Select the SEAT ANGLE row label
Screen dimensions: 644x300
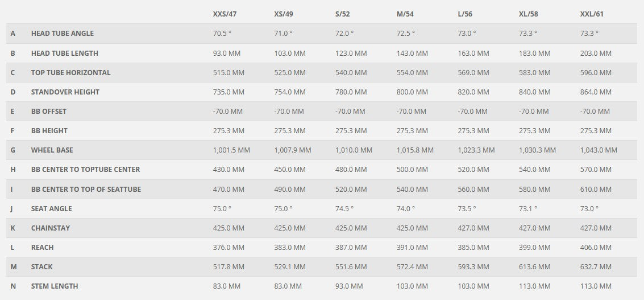(x=51, y=209)
